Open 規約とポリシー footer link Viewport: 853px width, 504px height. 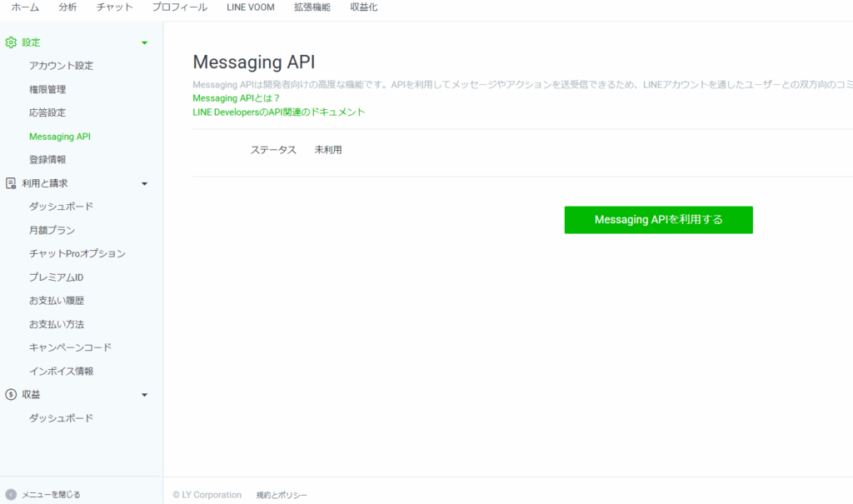point(282,495)
